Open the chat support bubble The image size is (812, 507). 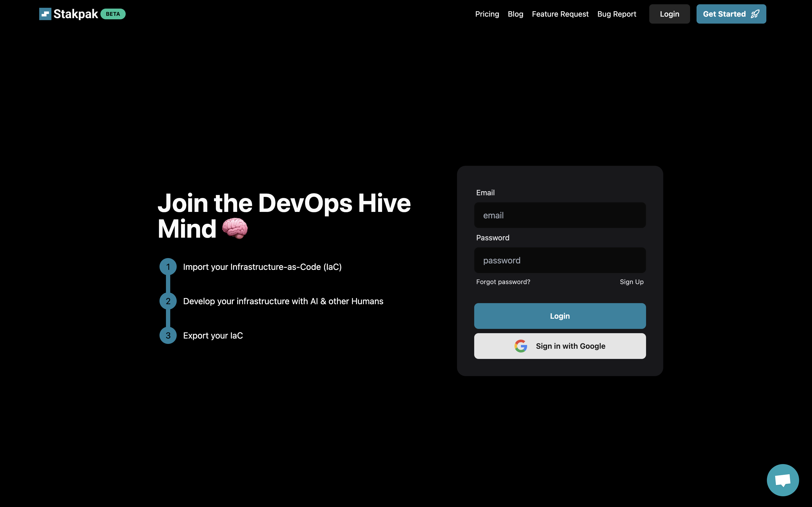782,480
